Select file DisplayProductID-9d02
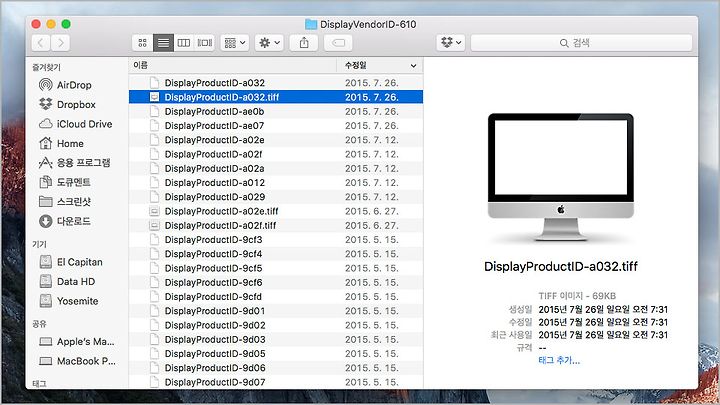Screen dimensions: 720x405 (x=276, y=325)
